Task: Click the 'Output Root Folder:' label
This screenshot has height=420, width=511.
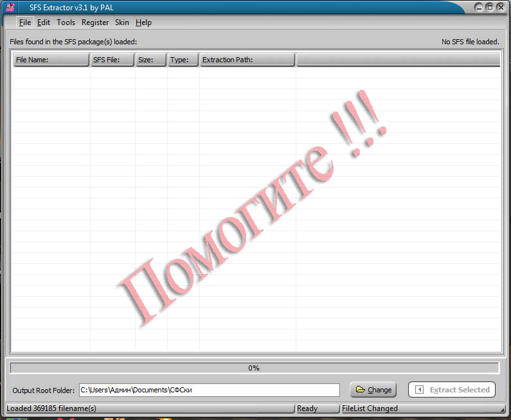Action: [44, 390]
